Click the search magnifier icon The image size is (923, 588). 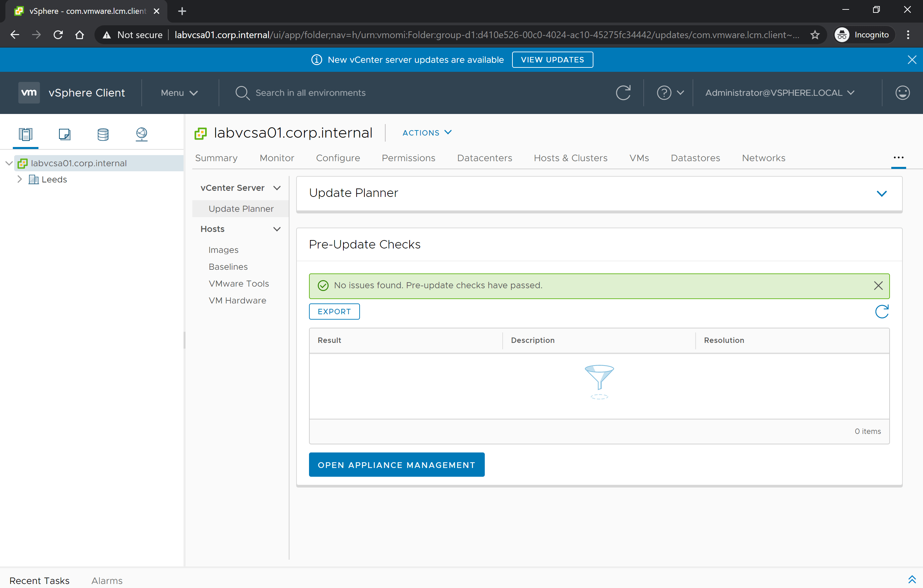point(242,93)
